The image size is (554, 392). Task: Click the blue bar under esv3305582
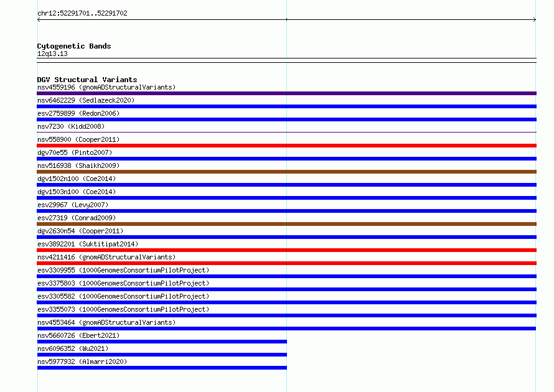tap(286, 302)
